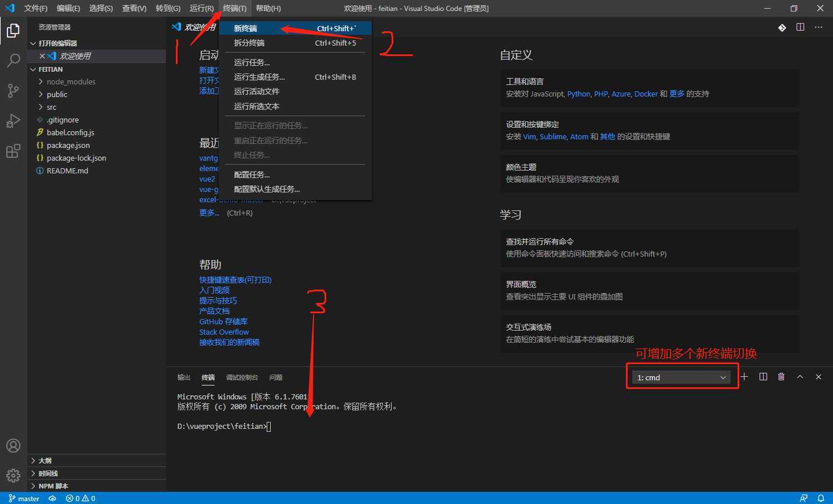Open errors and warnings count in status bar
The image size is (833, 504).
pyautogui.click(x=80, y=498)
